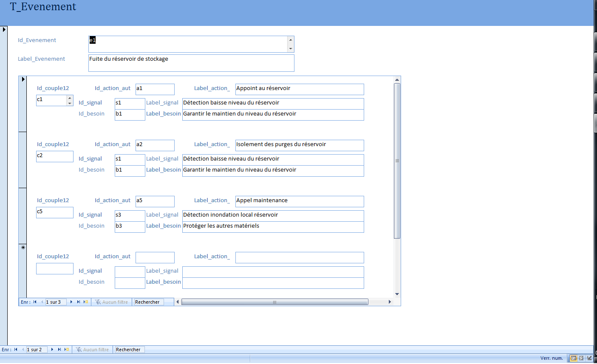Click Id_action_aut field containing a2

pos(155,145)
